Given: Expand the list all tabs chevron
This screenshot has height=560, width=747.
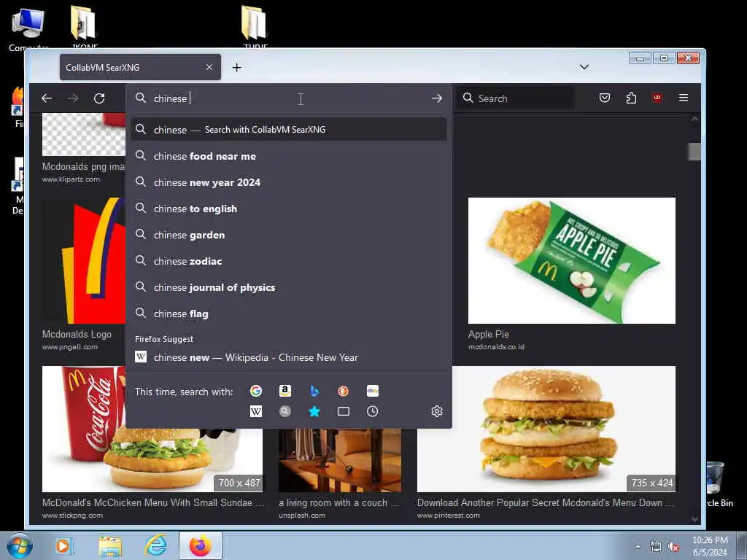Looking at the screenshot, I should 584,66.
